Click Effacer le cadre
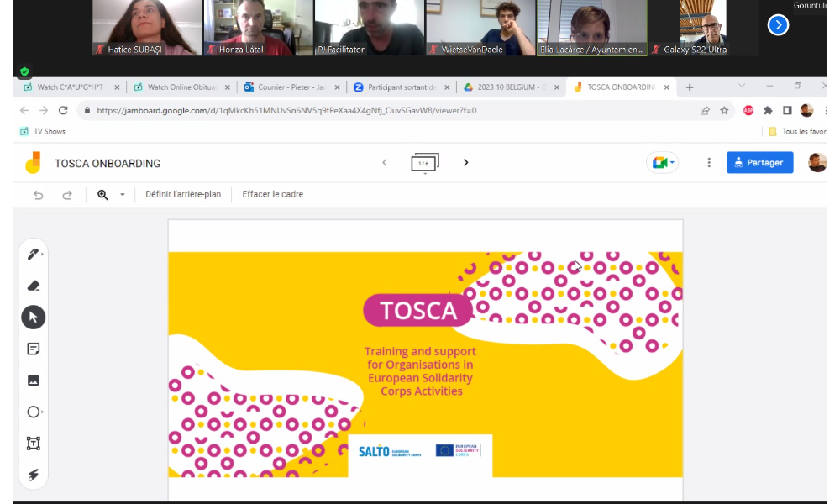Image resolution: width=840 pixels, height=504 pixels. tap(273, 194)
